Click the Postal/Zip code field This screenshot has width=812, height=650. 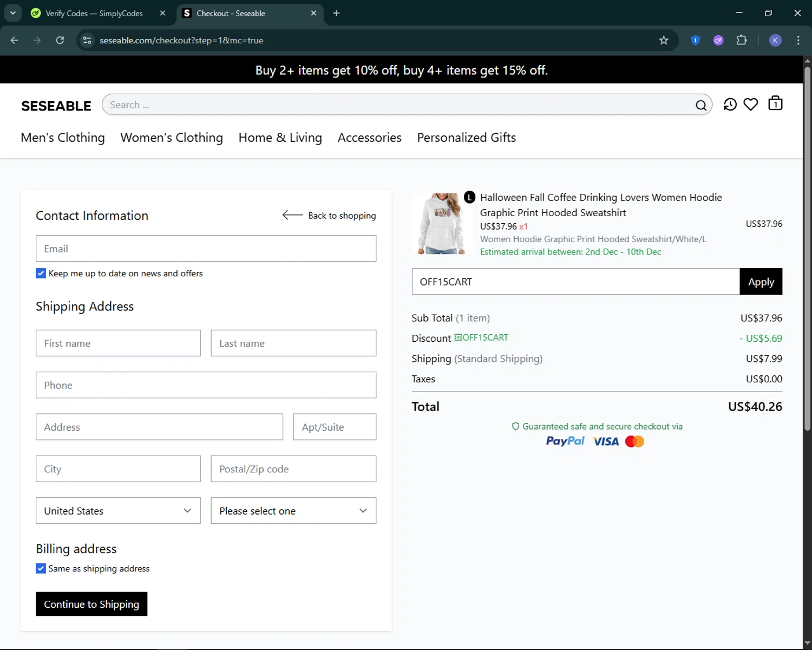(293, 469)
